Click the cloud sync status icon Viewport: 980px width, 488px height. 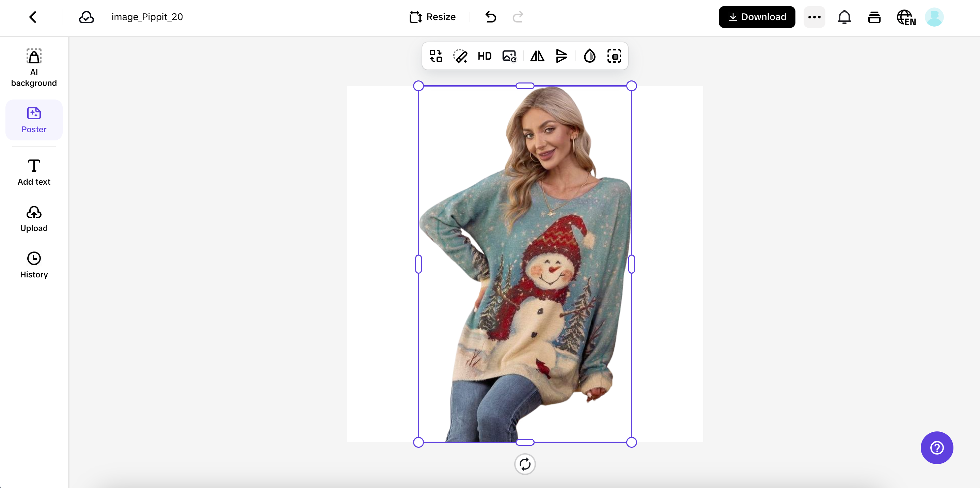(x=86, y=17)
